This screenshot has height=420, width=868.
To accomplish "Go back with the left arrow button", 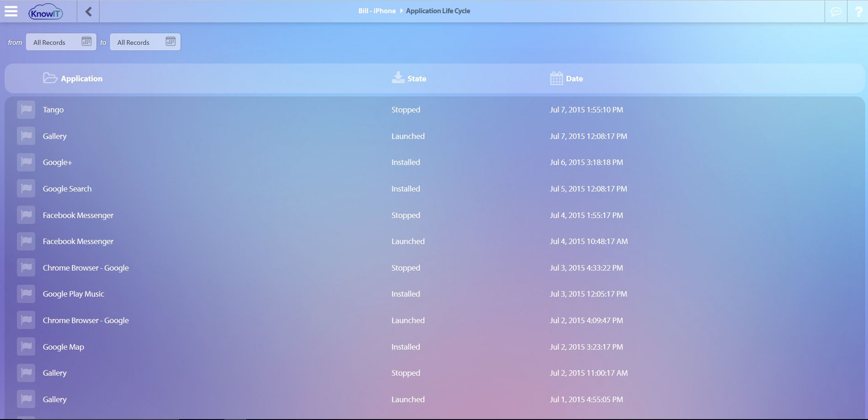I will pos(88,11).
